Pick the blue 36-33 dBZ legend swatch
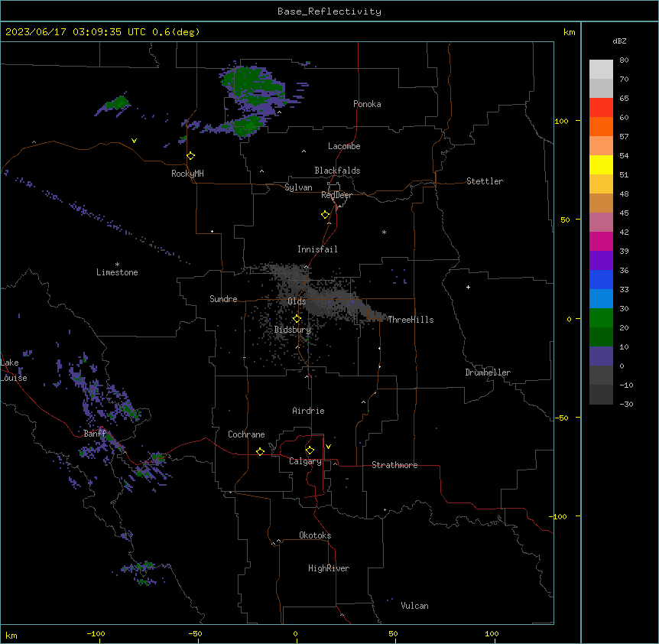 [x=601, y=279]
